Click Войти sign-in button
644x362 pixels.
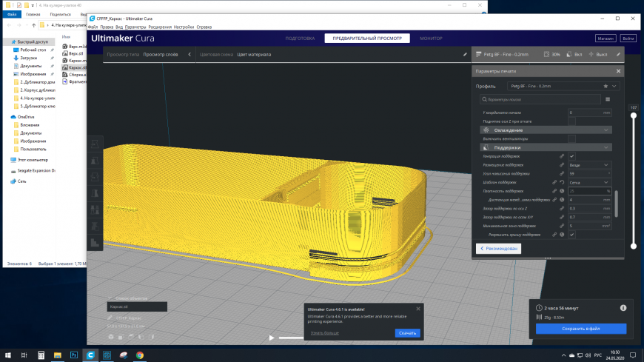pos(628,38)
